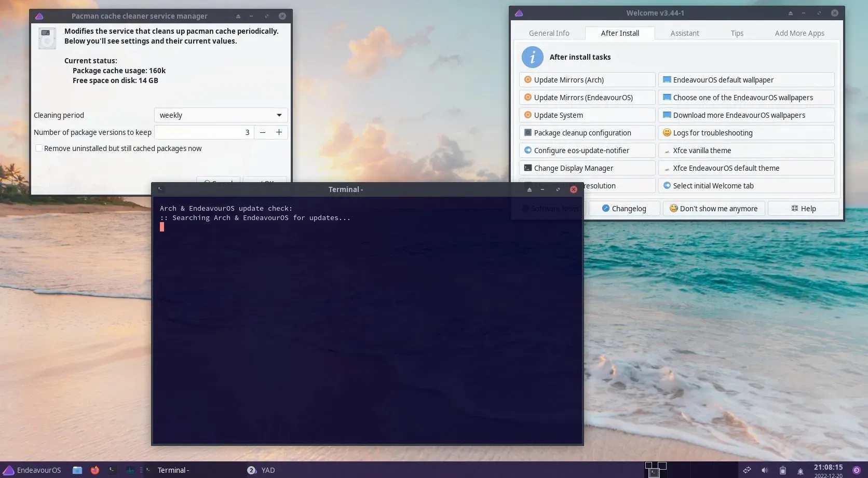The image size is (868, 478).
Task: Click Don't show me anymore
Action: point(713,209)
